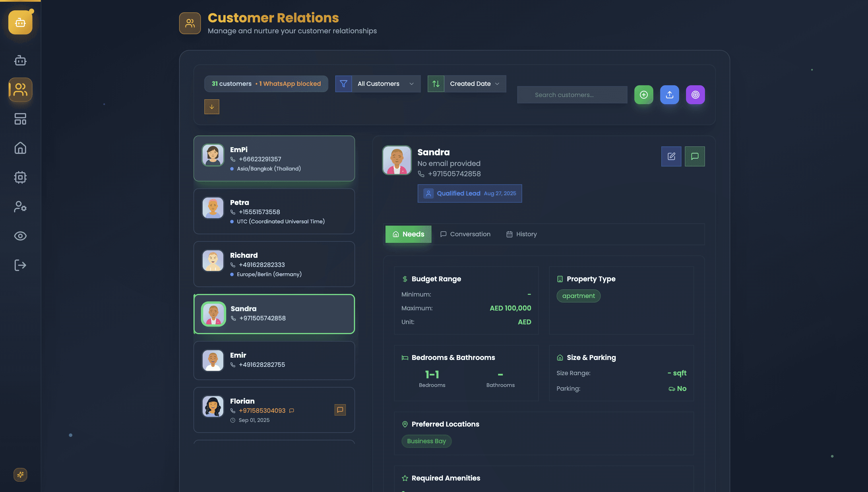This screenshot has width=868, height=492.
Task: Toggle sort direction arrows button
Action: 436,84
